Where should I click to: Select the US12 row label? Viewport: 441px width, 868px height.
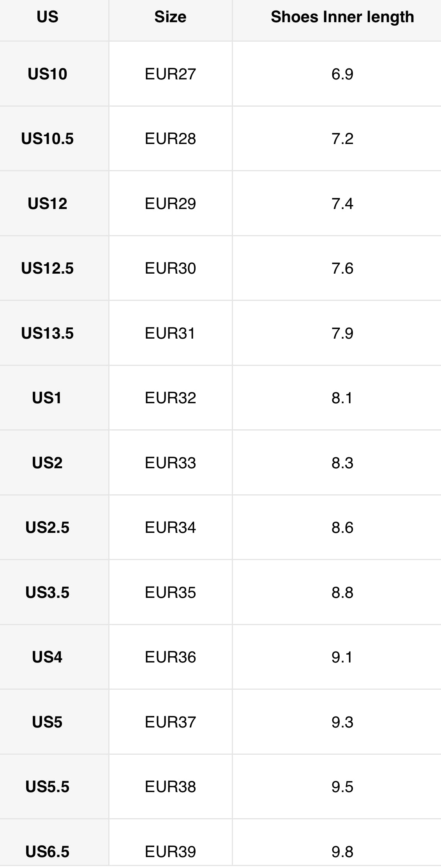(x=48, y=204)
